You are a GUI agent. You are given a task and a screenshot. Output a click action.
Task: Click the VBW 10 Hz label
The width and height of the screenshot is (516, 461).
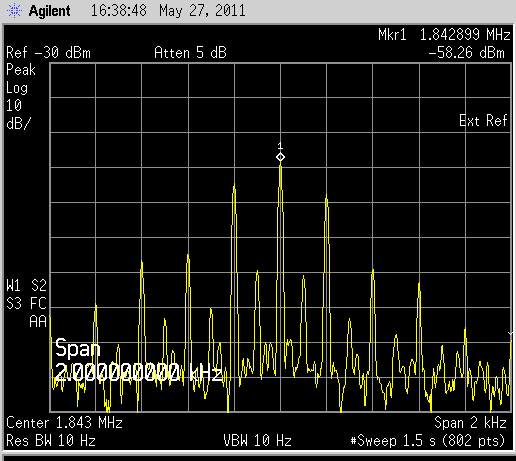257,441
